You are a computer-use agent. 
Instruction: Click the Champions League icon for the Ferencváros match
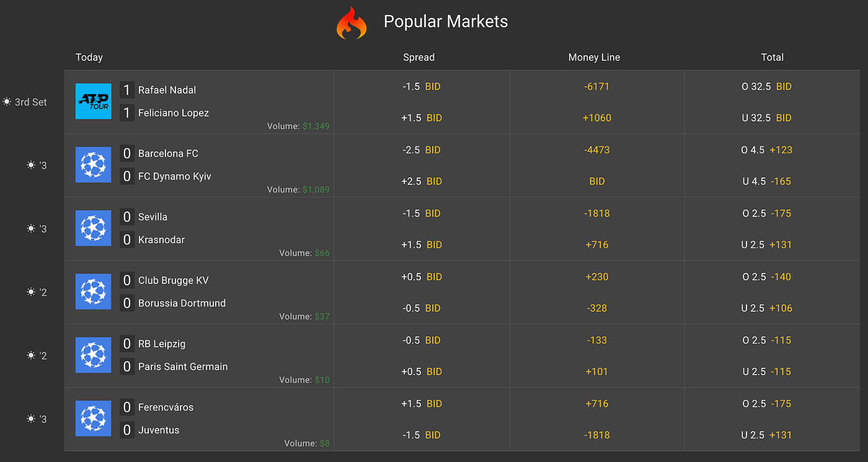pyautogui.click(x=93, y=419)
